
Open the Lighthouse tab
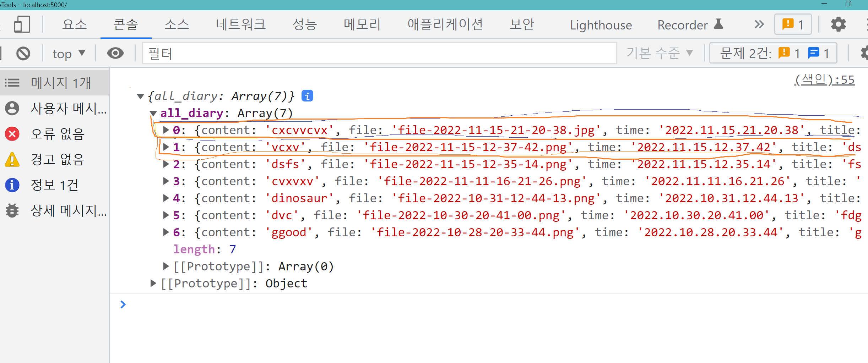pyautogui.click(x=601, y=25)
